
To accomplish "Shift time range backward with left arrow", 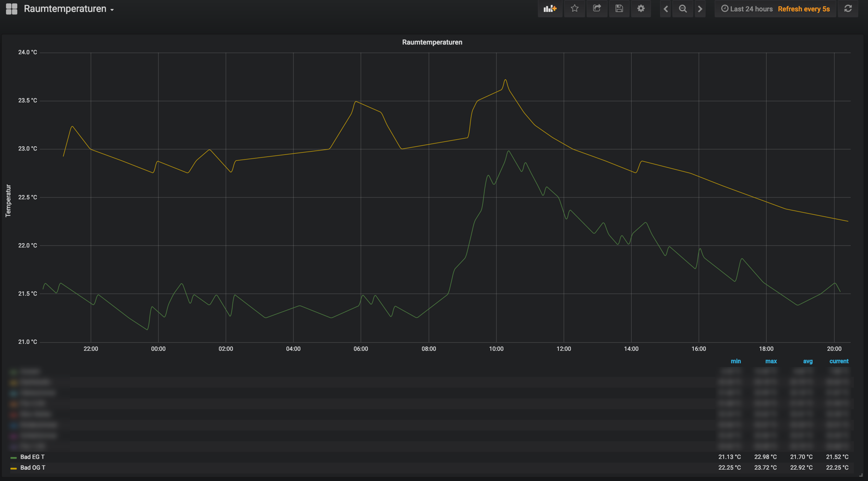I will (x=665, y=9).
